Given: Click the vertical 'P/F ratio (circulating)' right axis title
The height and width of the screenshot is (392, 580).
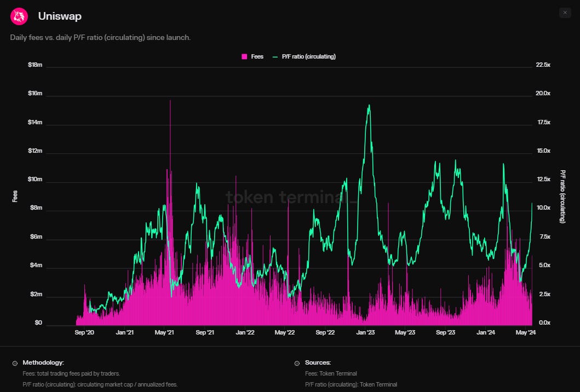Looking at the screenshot, I should pyautogui.click(x=562, y=197).
